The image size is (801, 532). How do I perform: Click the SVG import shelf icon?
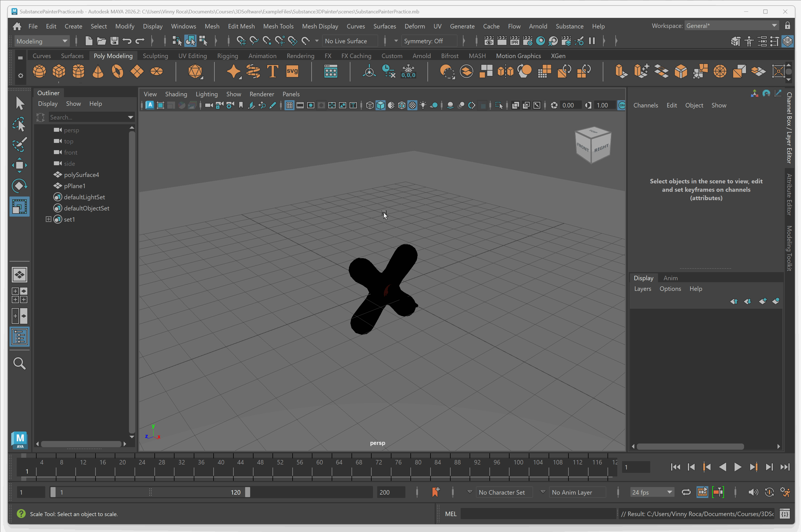pos(292,71)
